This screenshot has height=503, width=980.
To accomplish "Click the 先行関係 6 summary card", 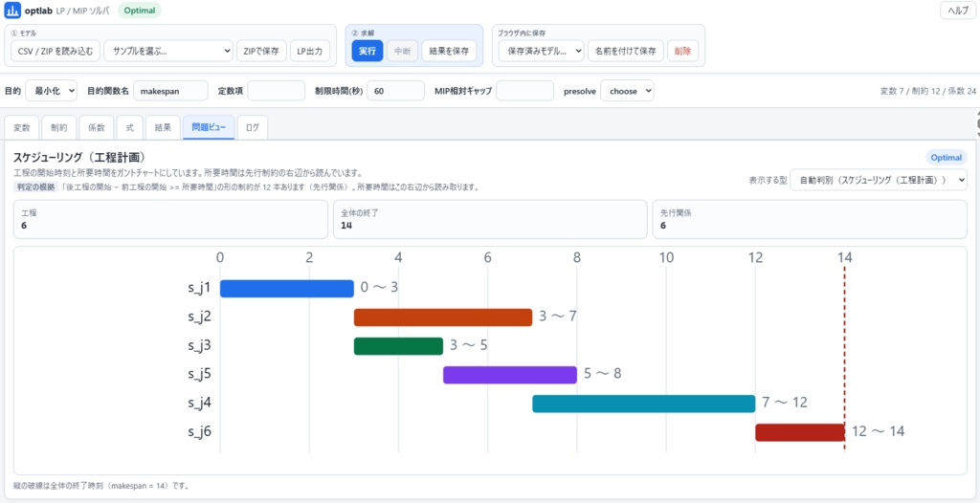I will click(x=810, y=219).
